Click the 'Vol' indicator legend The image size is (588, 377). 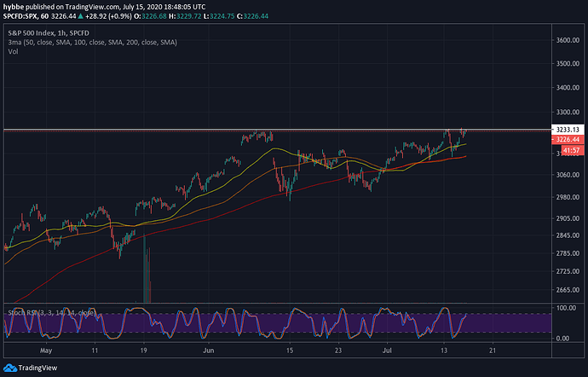pyautogui.click(x=13, y=51)
